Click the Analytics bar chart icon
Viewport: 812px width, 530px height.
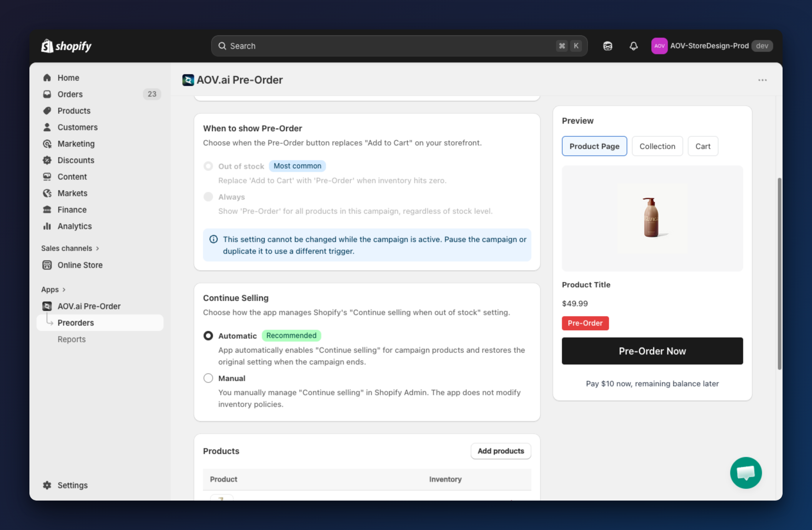tap(47, 226)
